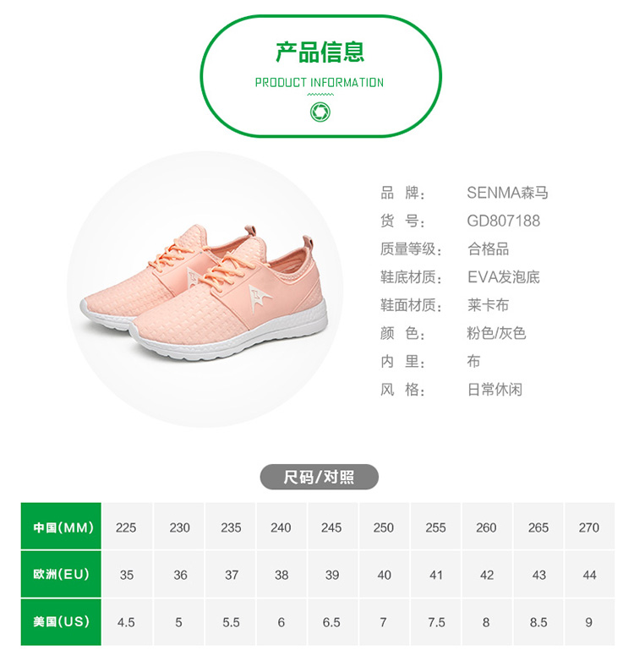
Task: Click the PRODUCT INFORMATION subtitle
Action: pyautogui.click(x=320, y=82)
